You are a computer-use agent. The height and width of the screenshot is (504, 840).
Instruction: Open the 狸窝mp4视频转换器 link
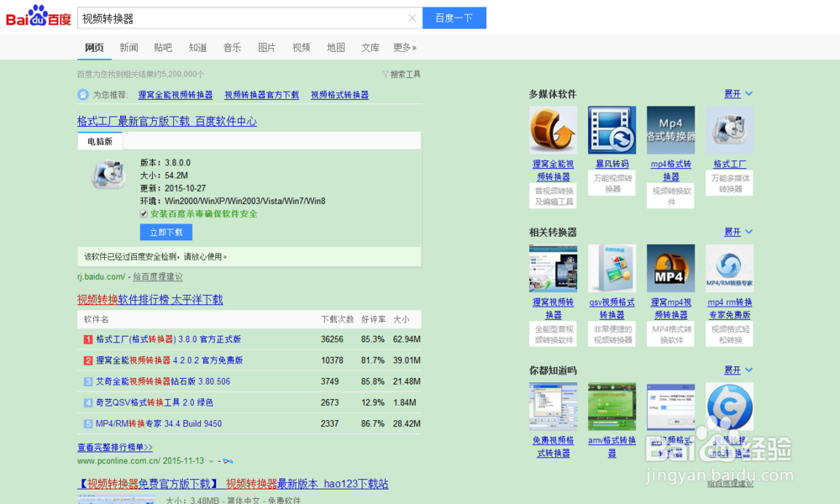pyautogui.click(x=670, y=308)
